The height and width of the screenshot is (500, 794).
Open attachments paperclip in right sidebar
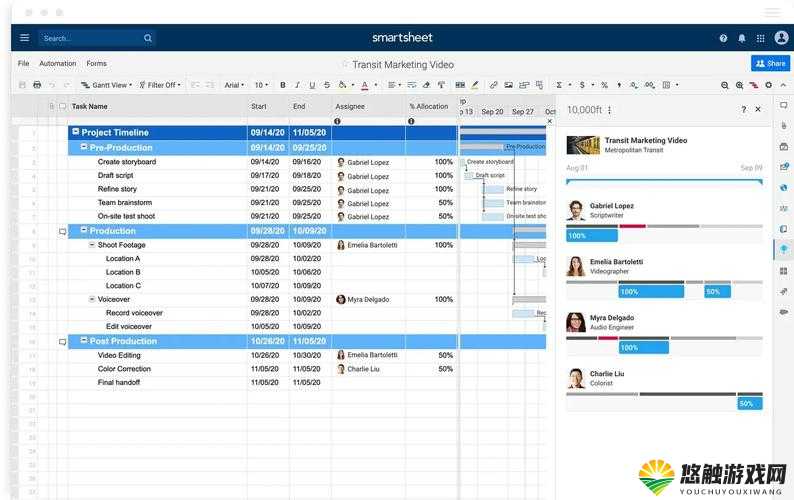(783, 126)
